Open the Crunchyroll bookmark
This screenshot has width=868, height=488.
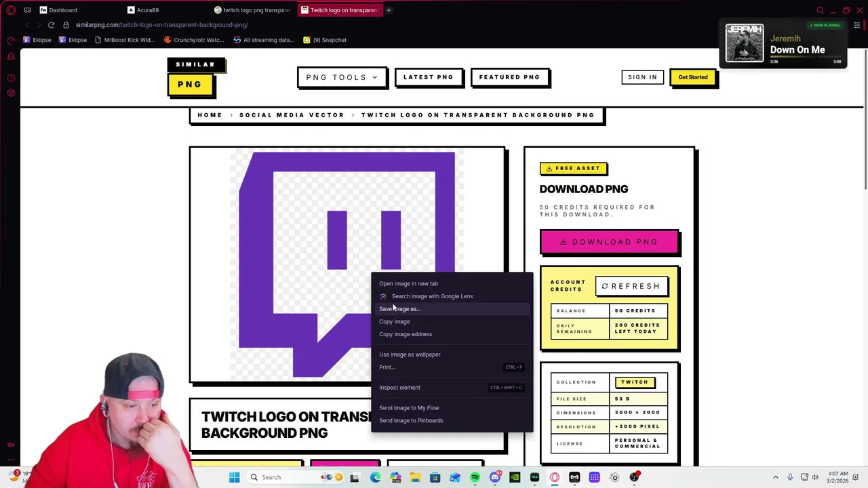[194, 40]
